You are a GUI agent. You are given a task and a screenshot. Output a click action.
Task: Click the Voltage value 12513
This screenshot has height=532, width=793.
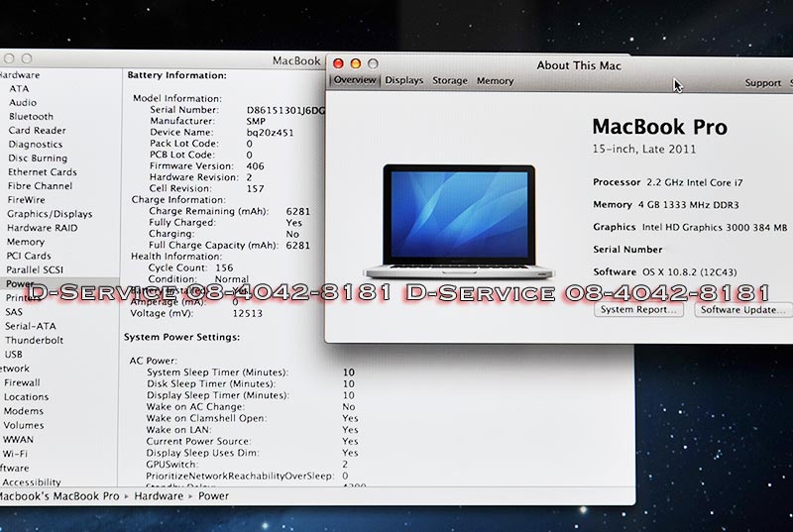tap(247, 313)
